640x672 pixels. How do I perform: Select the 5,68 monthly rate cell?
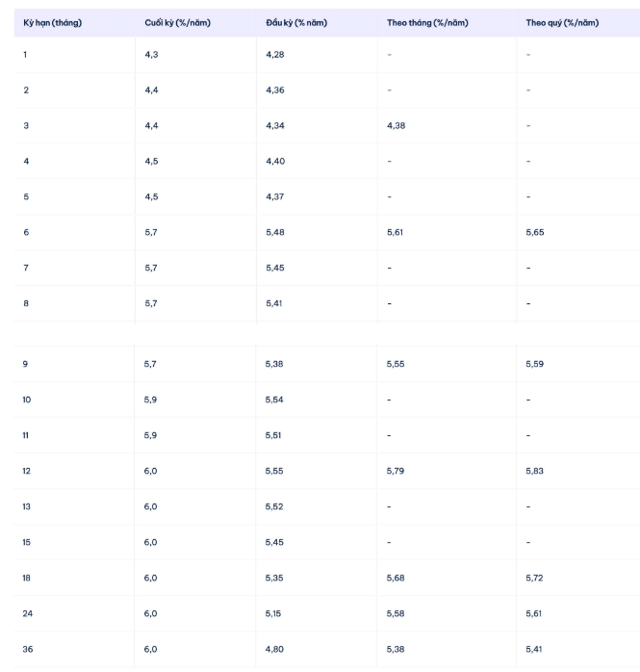click(x=396, y=577)
